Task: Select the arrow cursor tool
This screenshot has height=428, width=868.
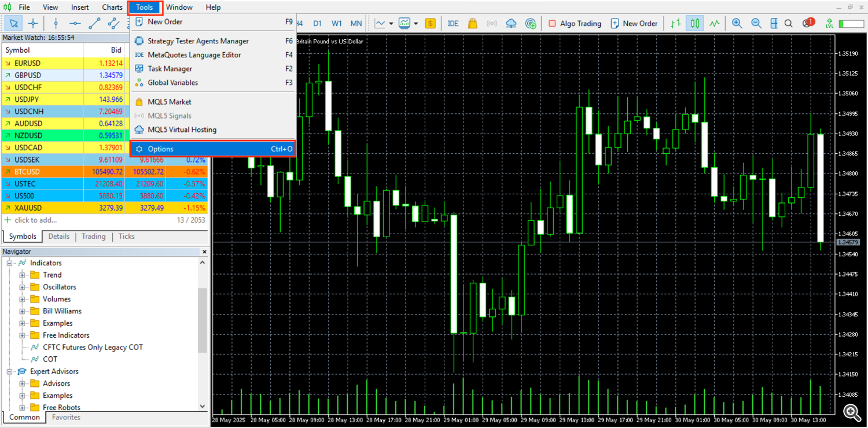Action: pos(14,24)
